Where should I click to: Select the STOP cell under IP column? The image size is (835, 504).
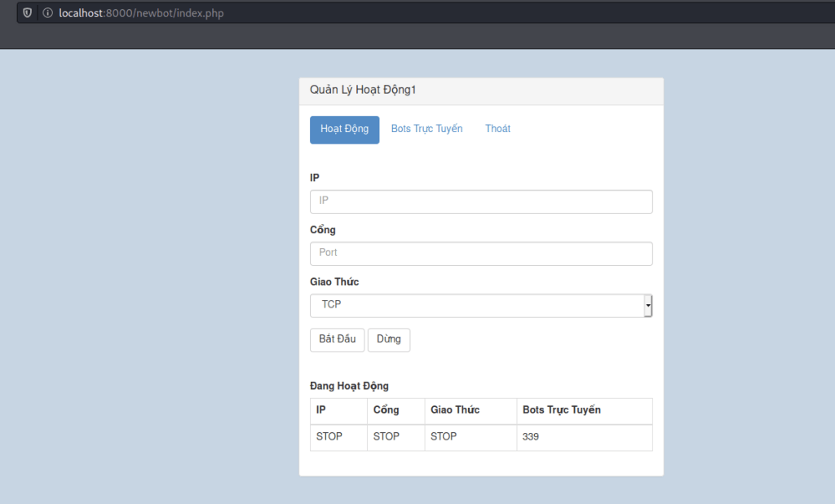pos(329,437)
